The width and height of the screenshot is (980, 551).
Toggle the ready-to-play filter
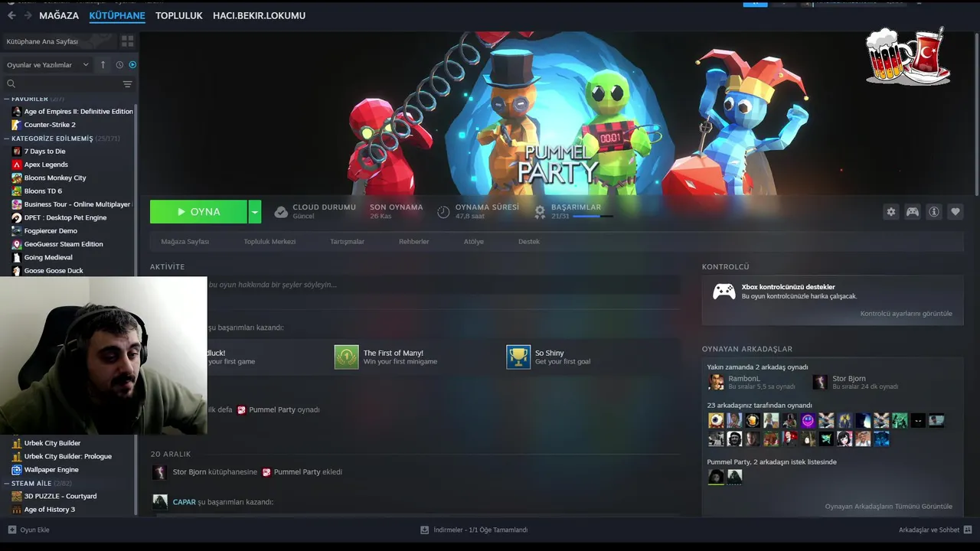[132, 65]
